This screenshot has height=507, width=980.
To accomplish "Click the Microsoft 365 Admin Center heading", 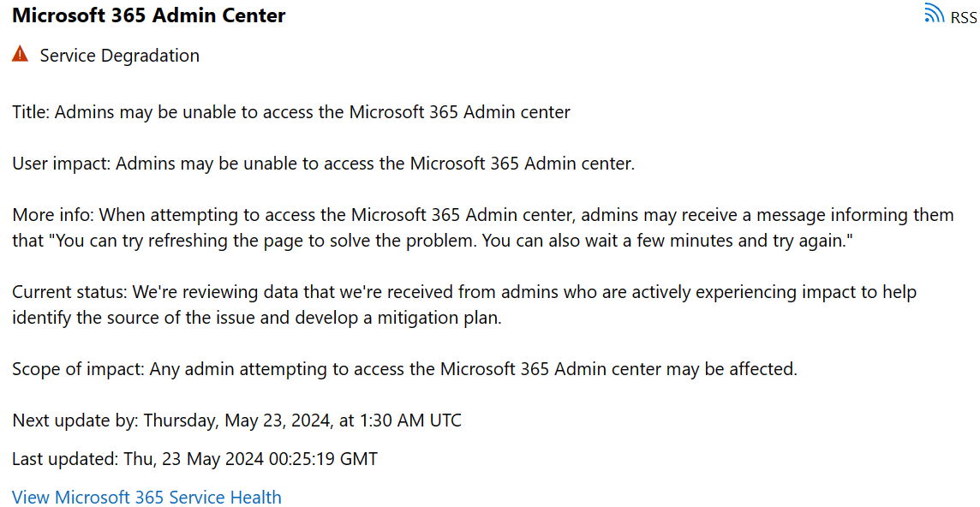I will click(149, 15).
